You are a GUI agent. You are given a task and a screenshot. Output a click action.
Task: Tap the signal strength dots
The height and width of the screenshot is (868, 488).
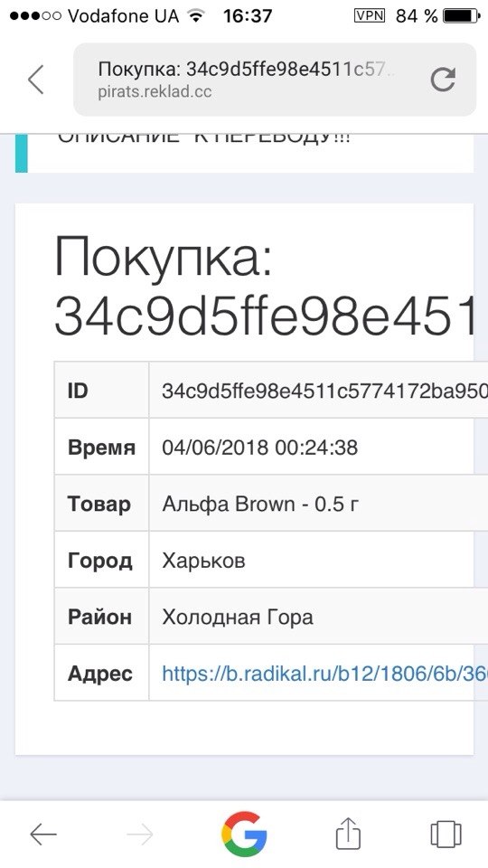(x=35, y=16)
